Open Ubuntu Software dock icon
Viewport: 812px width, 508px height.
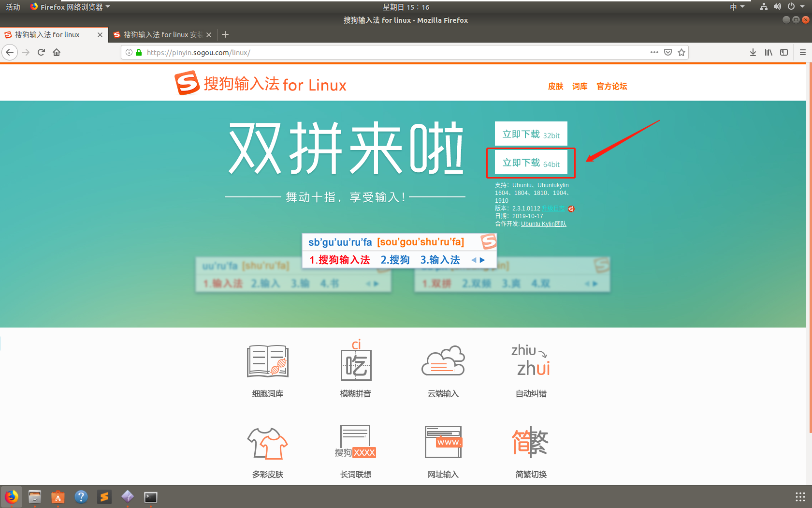click(x=58, y=497)
